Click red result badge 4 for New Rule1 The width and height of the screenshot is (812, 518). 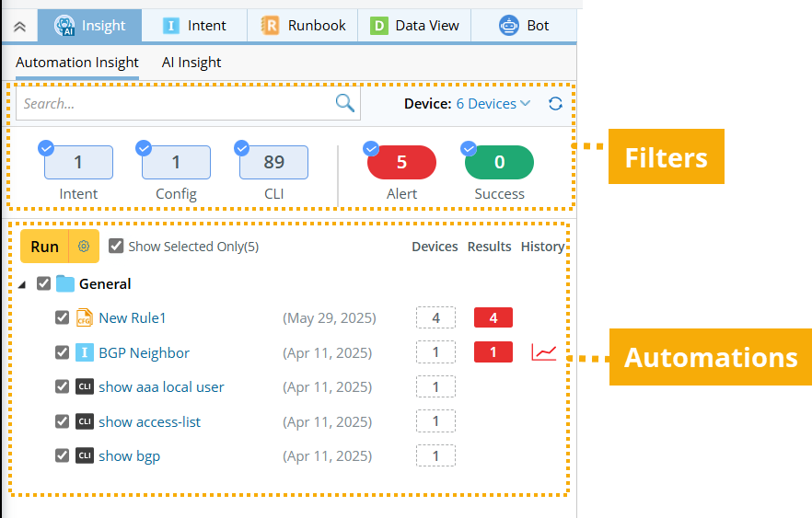493,317
